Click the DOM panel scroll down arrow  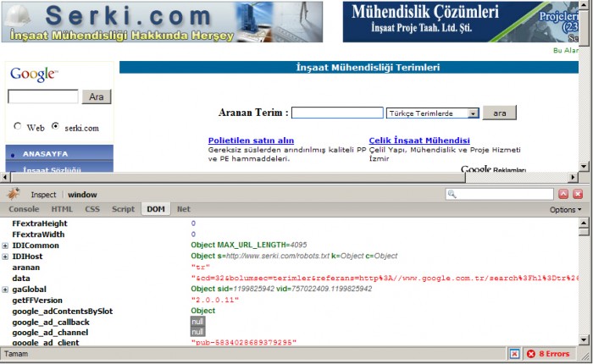coord(584,339)
